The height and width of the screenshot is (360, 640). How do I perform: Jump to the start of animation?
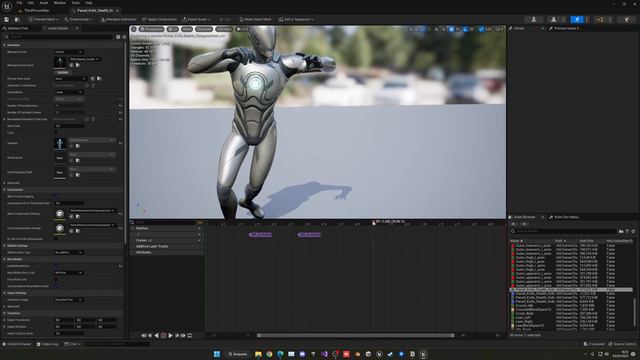tap(144, 336)
